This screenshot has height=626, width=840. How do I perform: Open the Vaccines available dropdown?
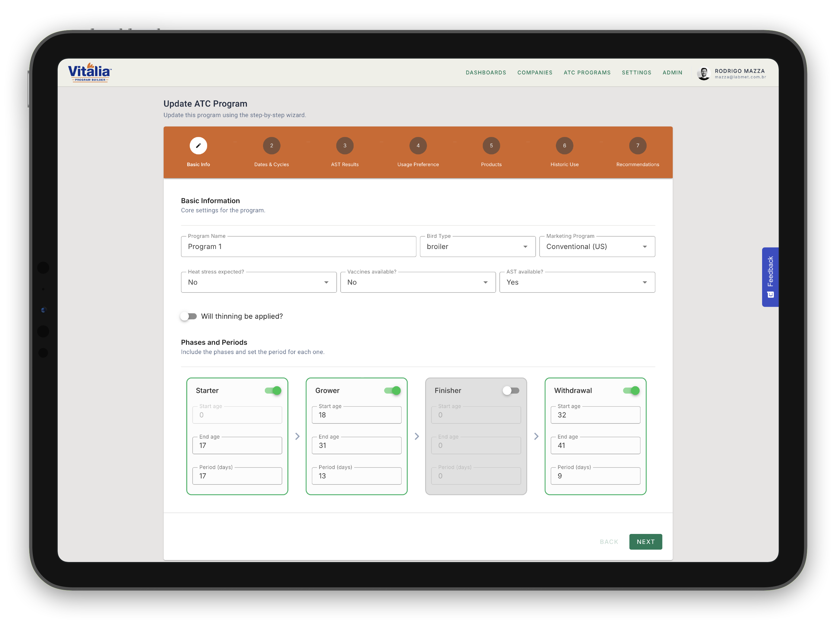click(x=418, y=282)
